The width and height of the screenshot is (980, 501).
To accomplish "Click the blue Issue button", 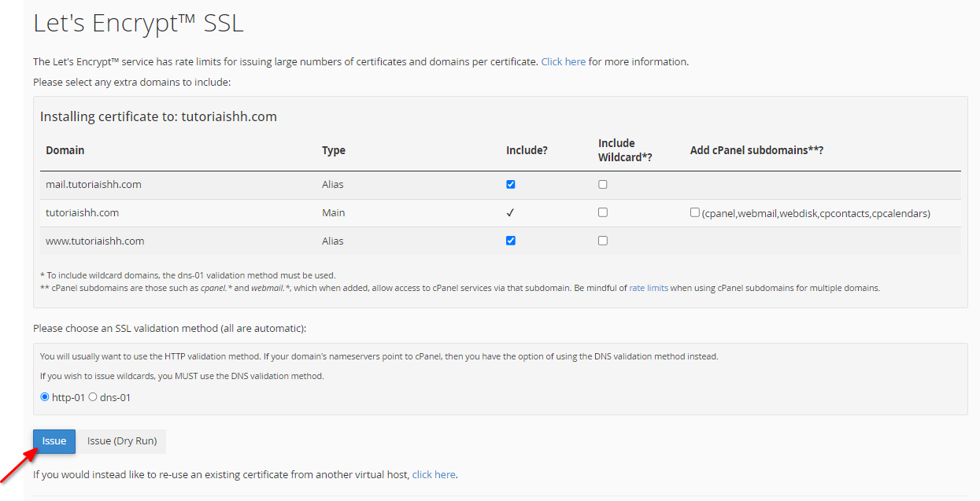I will point(54,441).
